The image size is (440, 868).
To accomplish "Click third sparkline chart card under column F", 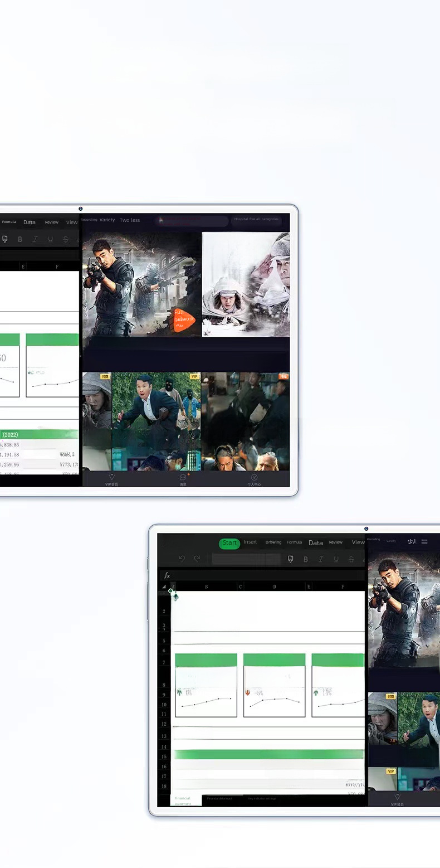I will pos(338,685).
